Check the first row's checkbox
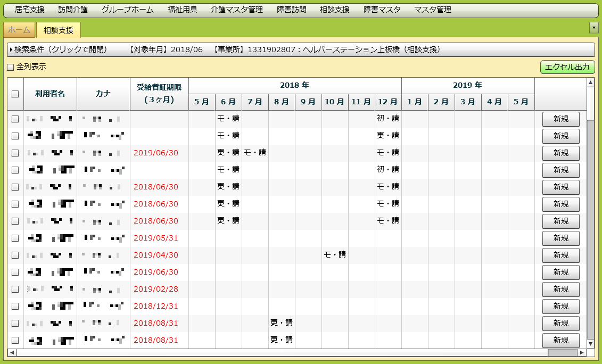This screenshot has height=364, width=602. pyautogui.click(x=15, y=119)
